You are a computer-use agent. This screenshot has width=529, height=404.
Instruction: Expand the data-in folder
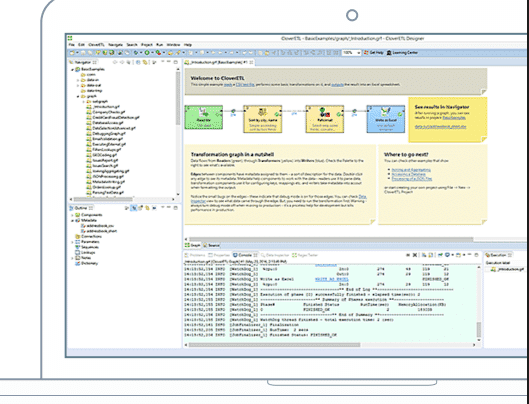coord(78,80)
